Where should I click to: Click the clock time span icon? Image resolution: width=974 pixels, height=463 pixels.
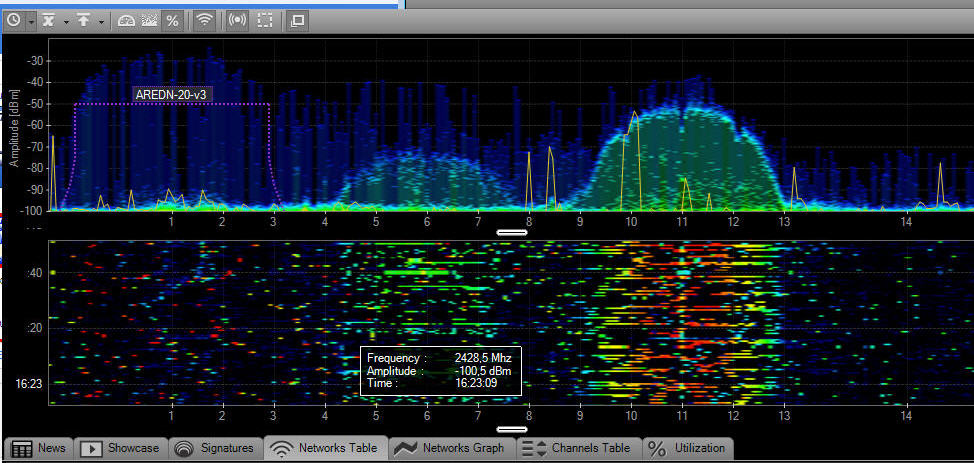click(13, 21)
